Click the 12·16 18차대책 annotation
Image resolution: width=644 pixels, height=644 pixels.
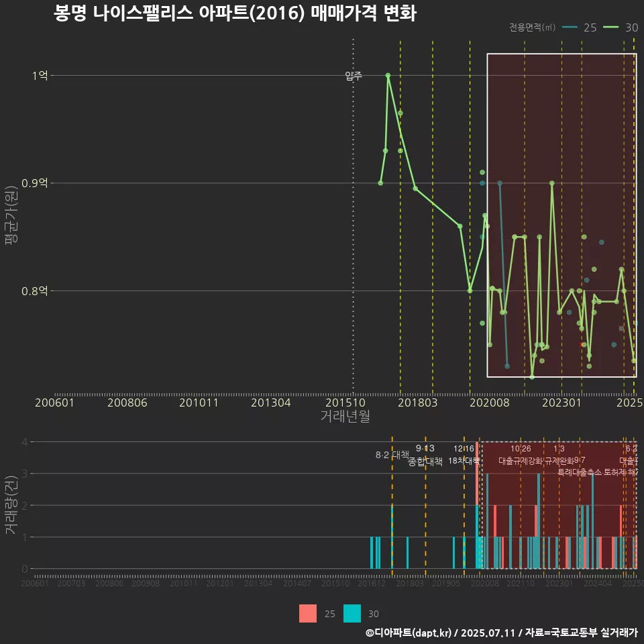pos(464,455)
